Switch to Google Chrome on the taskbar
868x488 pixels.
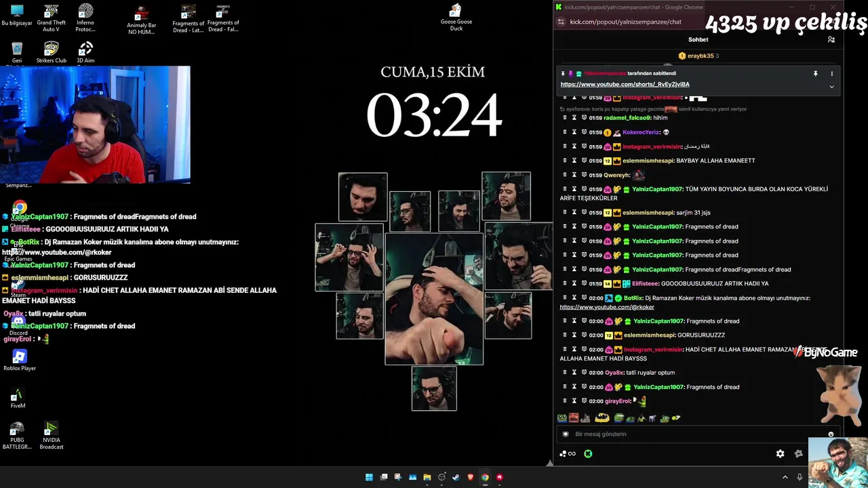485,477
